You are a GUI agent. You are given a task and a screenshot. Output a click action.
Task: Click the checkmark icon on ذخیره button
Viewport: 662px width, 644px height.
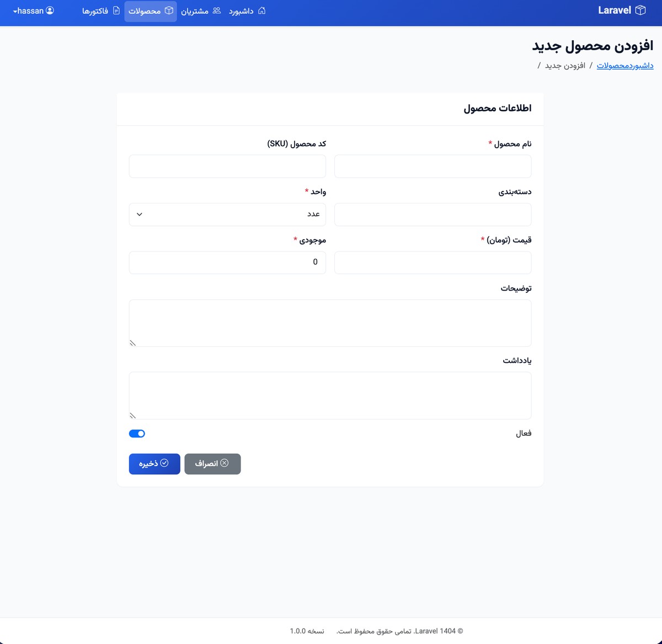pos(164,463)
